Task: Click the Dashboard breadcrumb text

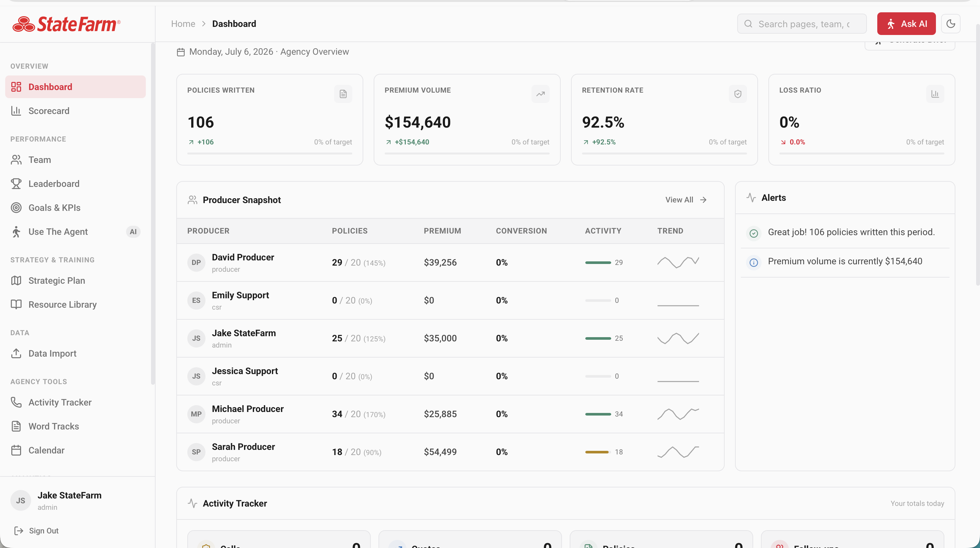Action: coord(234,24)
